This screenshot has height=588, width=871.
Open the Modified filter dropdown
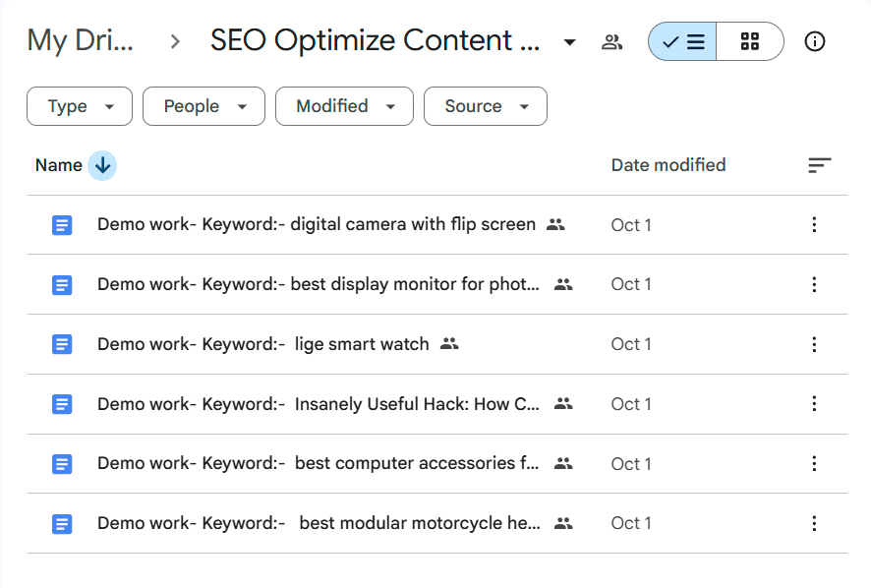344,106
